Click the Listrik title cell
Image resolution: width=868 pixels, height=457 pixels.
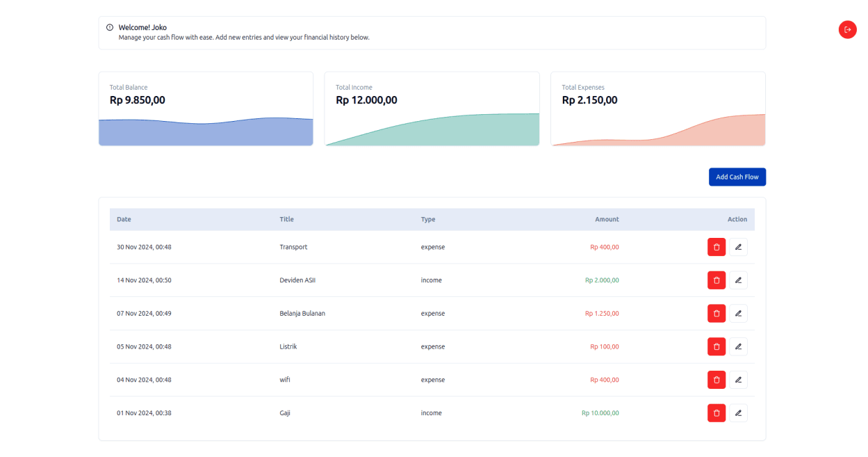(x=288, y=346)
